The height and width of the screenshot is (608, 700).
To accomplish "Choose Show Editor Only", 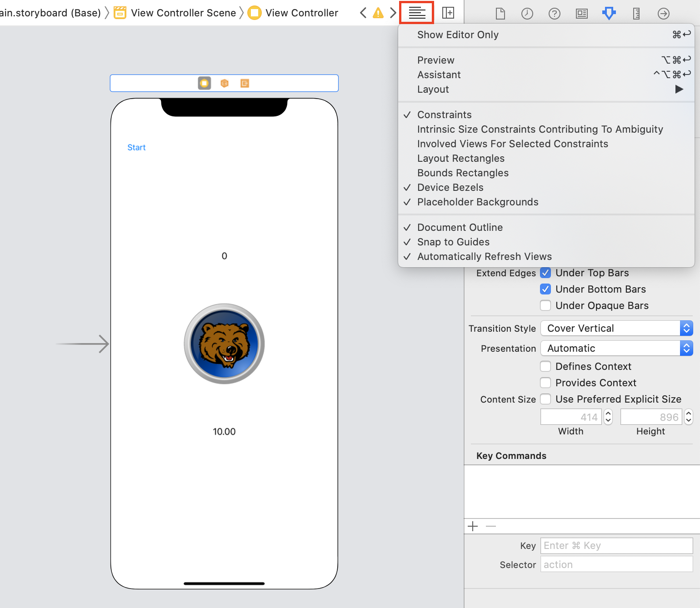I will (x=546, y=35).
